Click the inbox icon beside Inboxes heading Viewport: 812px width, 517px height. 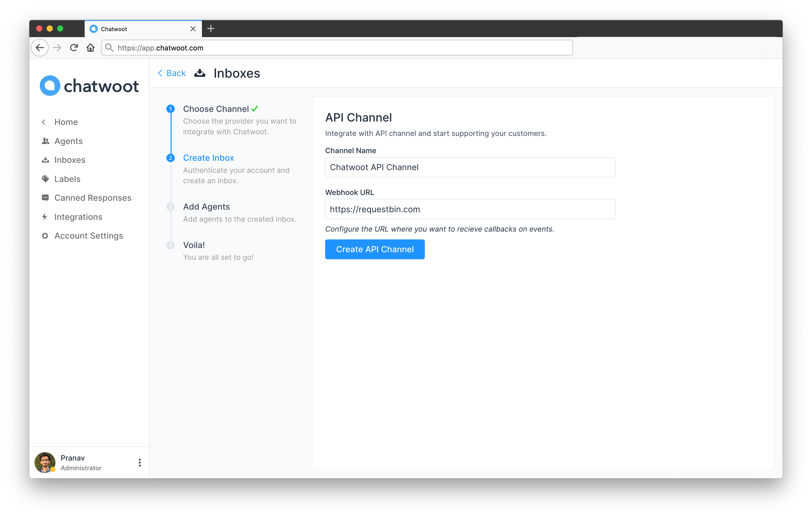[200, 73]
